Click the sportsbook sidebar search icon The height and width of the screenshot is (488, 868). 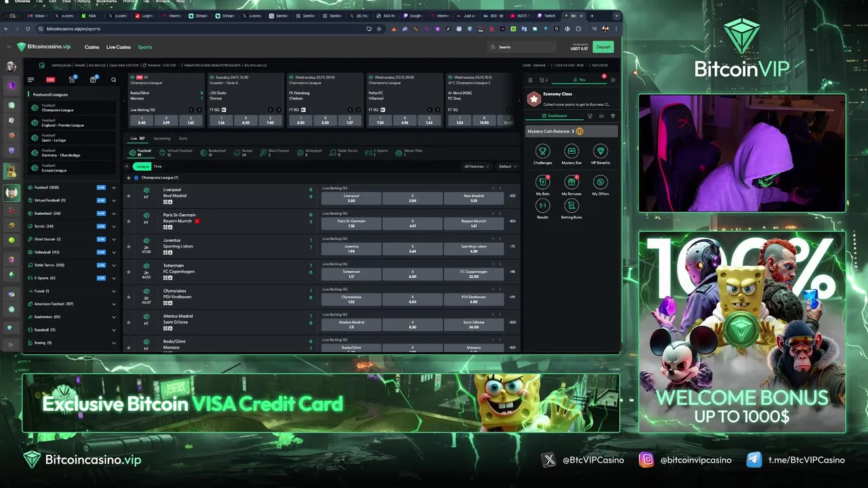[113, 80]
